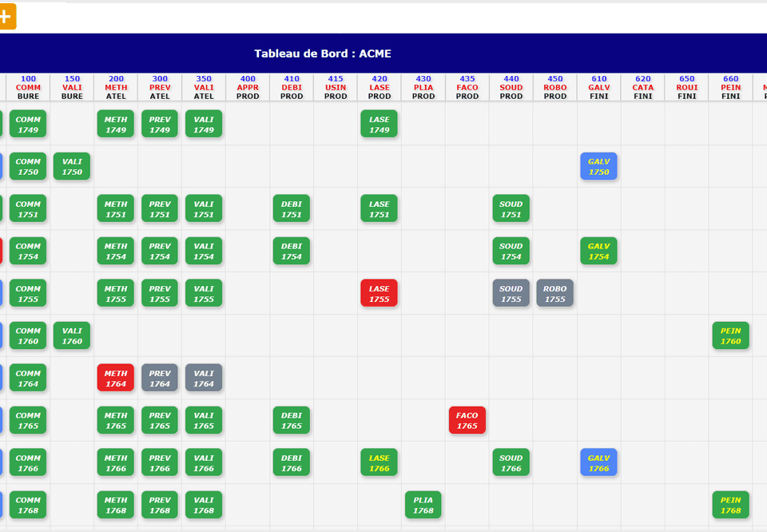Click the COMM 1749 tile
Viewport: 767px width, 532px height.
(28, 124)
